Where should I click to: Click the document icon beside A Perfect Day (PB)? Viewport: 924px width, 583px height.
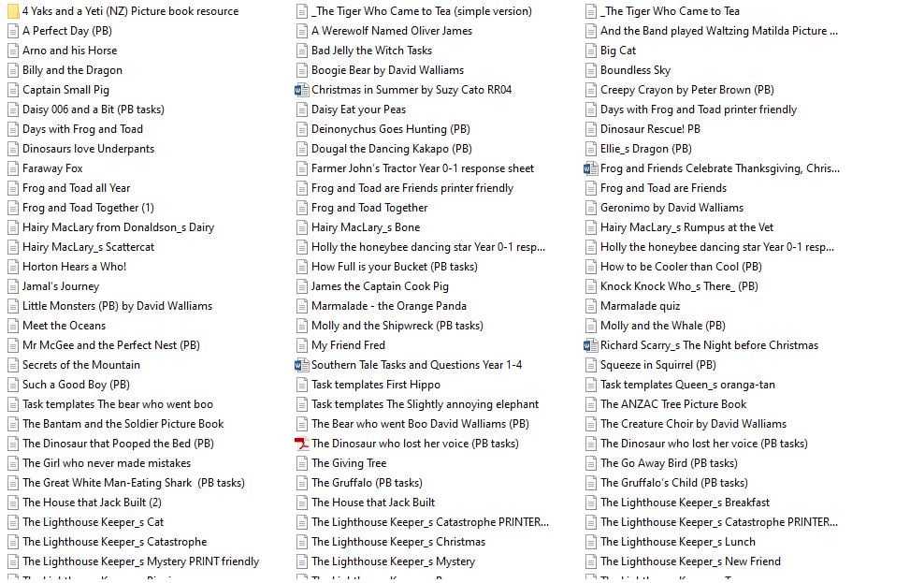click(x=13, y=31)
